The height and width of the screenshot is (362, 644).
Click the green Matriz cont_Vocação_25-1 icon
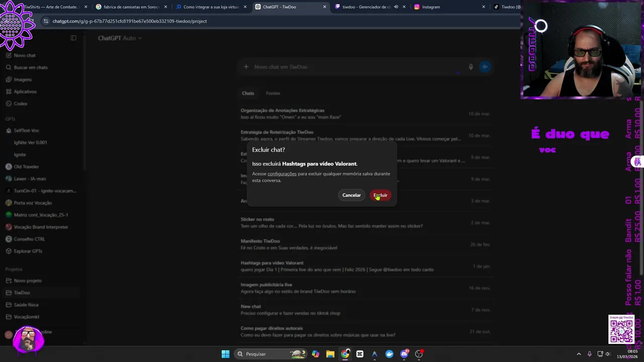tap(9, 215)
